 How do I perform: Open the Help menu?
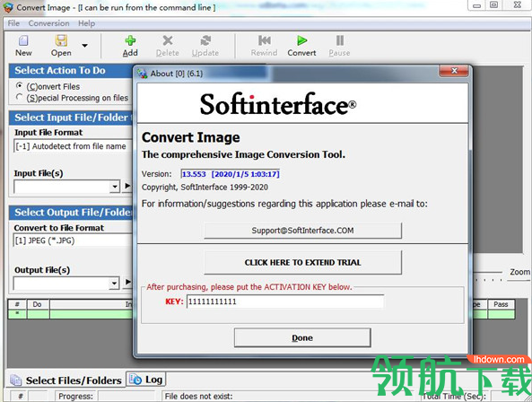click(x=86, y=23)
